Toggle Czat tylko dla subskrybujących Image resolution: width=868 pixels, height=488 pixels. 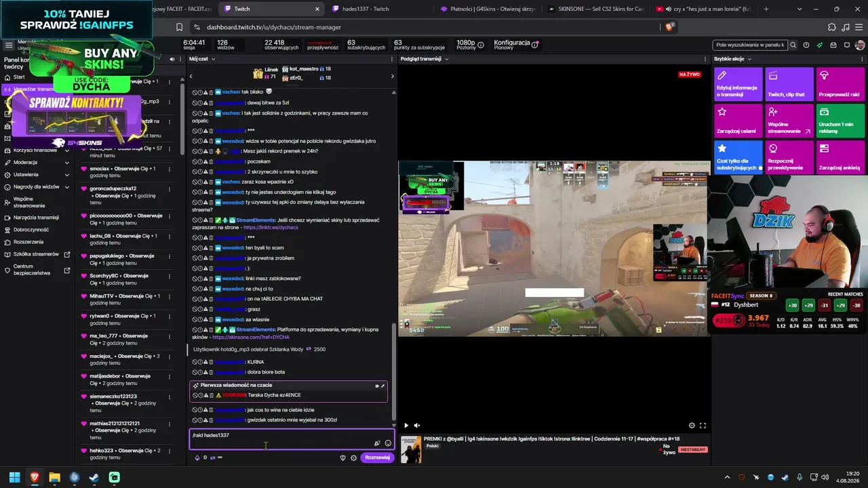738,157
